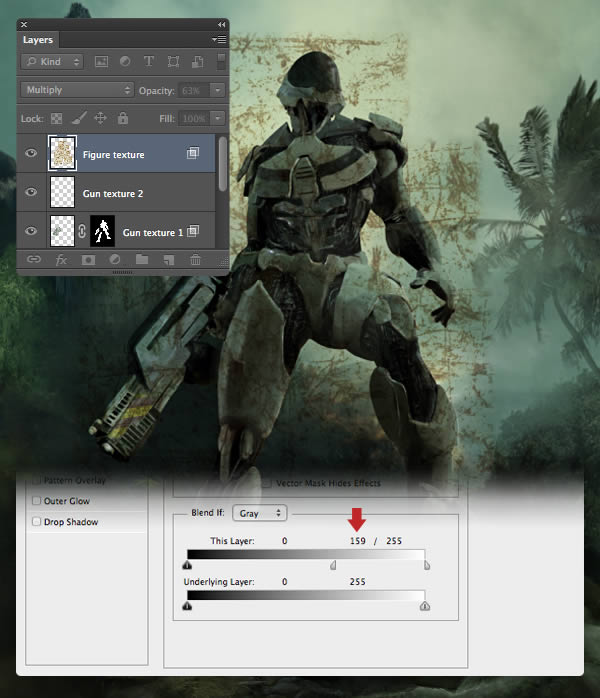Create a new layer icon
The height and width of the screenshot is (698, 600).
pos(169,260)
